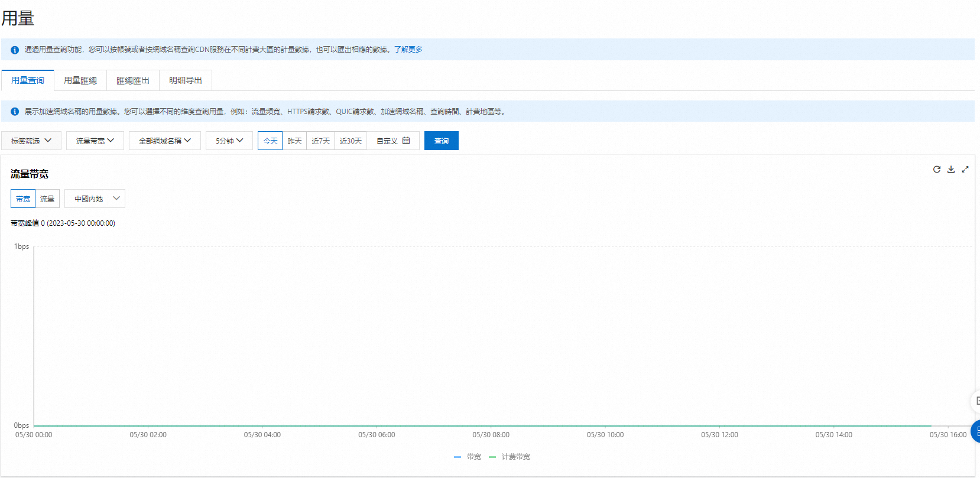Select the 今天 time range
The width and height of the screenshot is (980, 478).
270,141
